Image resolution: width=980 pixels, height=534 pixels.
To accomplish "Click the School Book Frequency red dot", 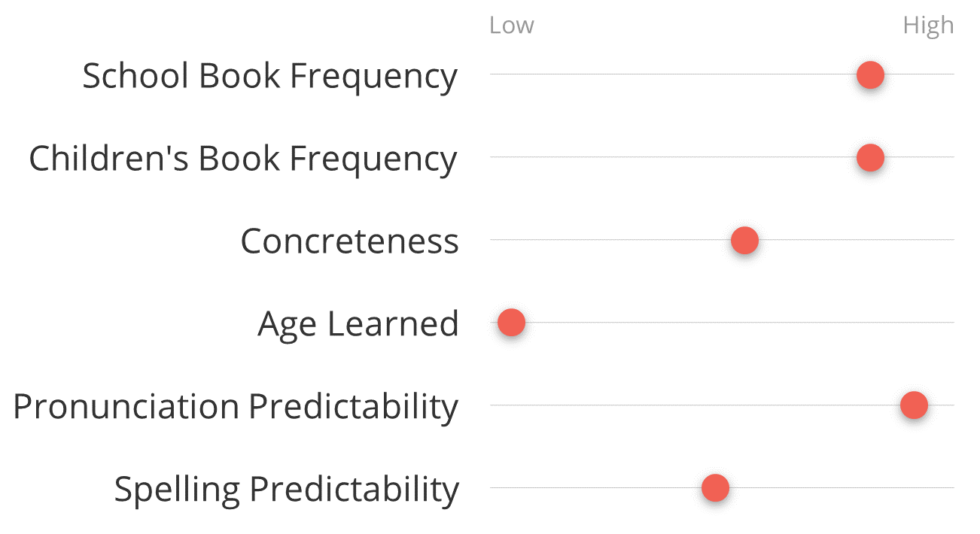I will pyautogui.click(x=870, y=74).
